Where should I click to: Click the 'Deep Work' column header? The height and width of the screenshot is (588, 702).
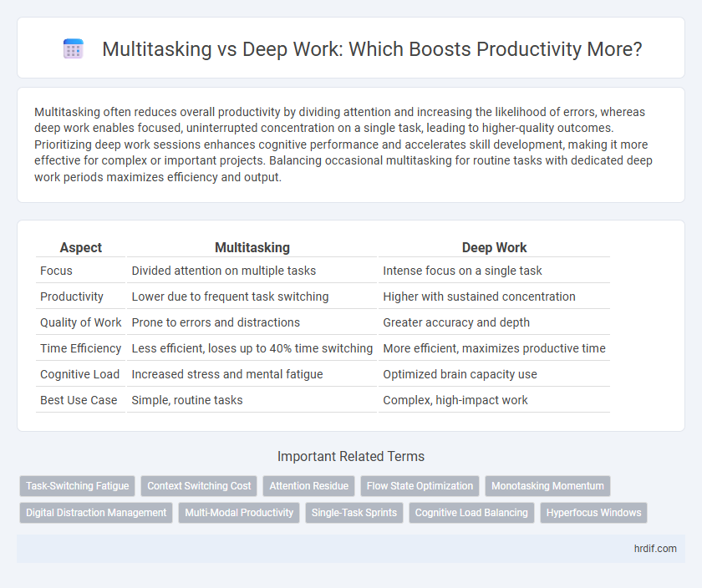(494, 247)
